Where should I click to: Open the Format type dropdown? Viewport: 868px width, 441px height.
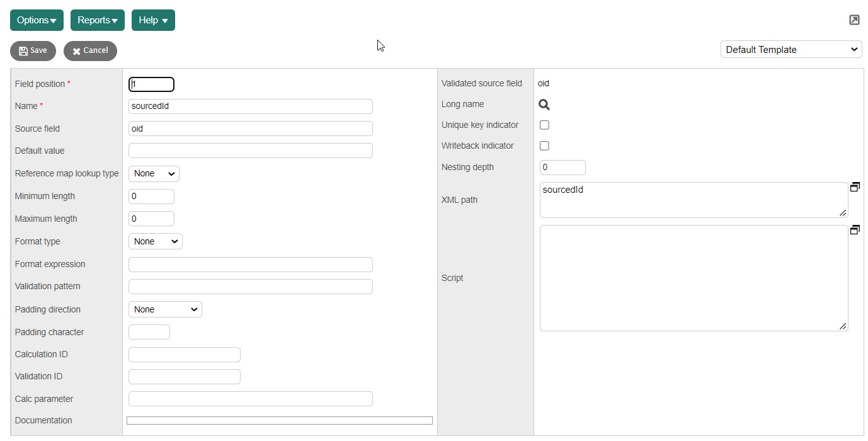pos(155,241)
